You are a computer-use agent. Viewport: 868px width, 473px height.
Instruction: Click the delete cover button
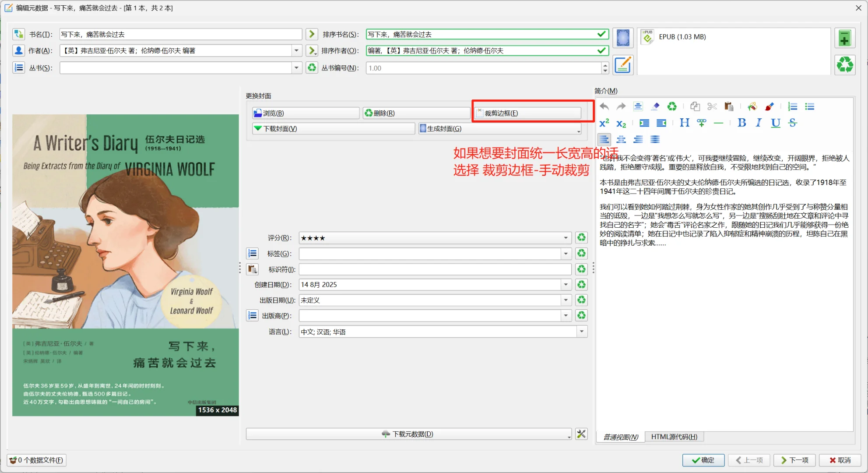(x=417, y=113)
